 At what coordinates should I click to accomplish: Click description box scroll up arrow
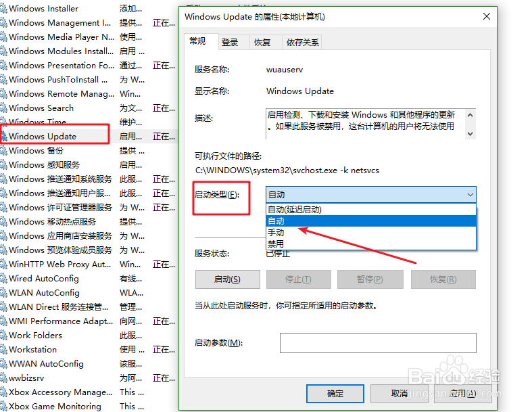pyautogui.click(x=470, y=115)
